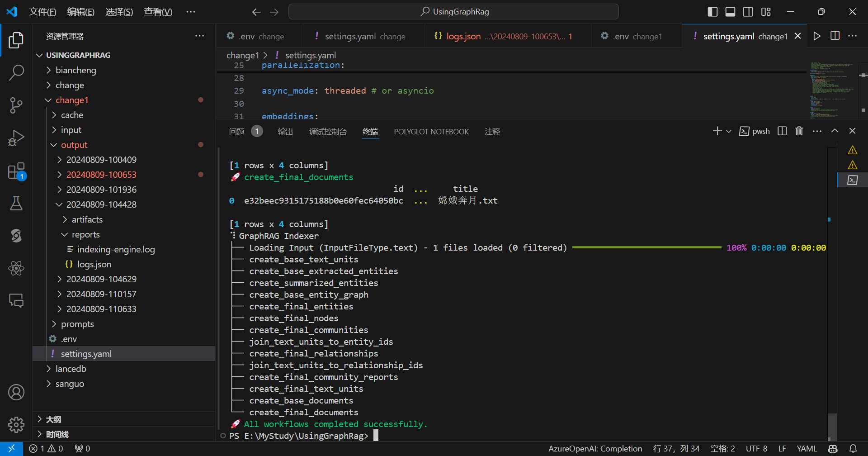
Task: Maximize the panel with up chevron
Action: coord(835,131)
